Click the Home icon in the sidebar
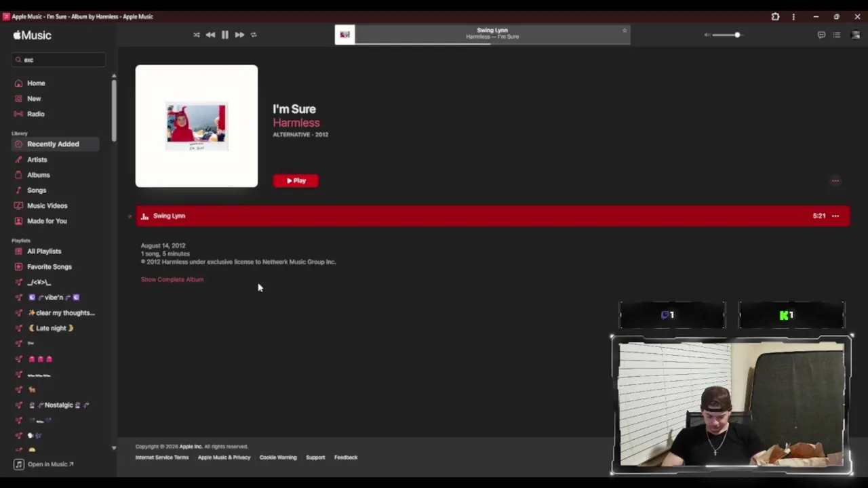The image size is (868, 488). pyautogui.click(x=18, y=83)
